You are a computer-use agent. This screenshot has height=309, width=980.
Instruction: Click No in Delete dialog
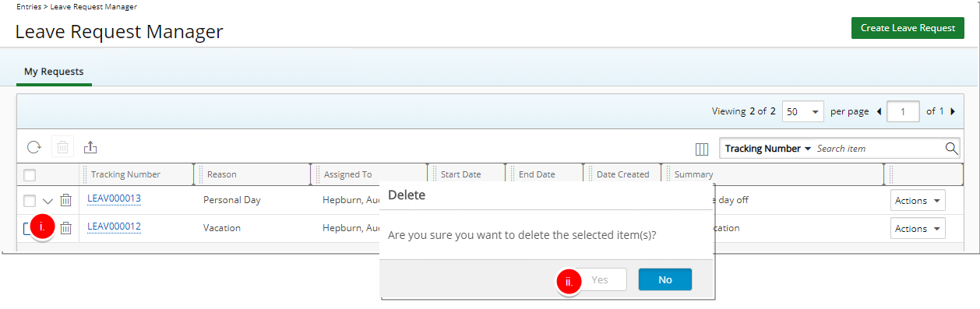tap(665, 279)
